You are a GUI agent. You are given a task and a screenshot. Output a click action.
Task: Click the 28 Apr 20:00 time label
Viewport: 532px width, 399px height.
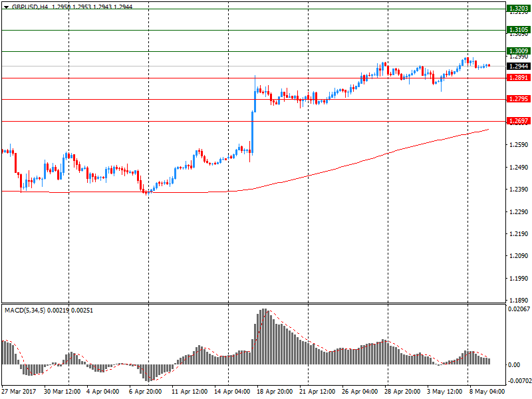pos(402,392)
